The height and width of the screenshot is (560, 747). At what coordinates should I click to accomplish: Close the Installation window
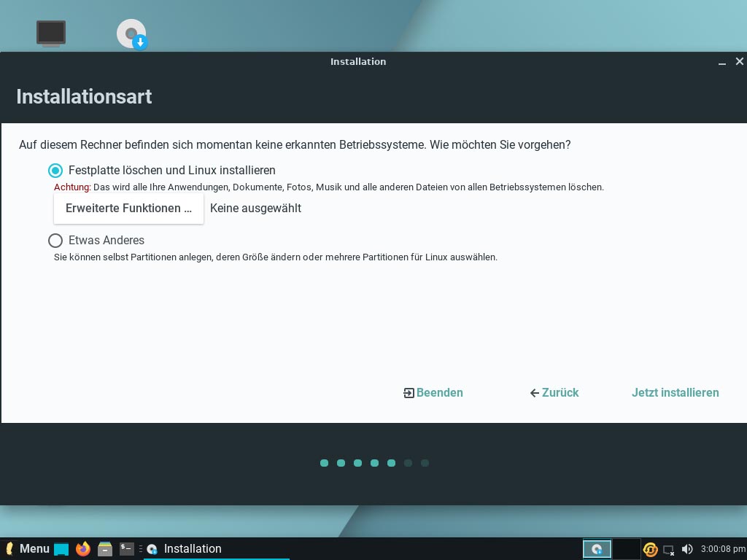(740, 61)
